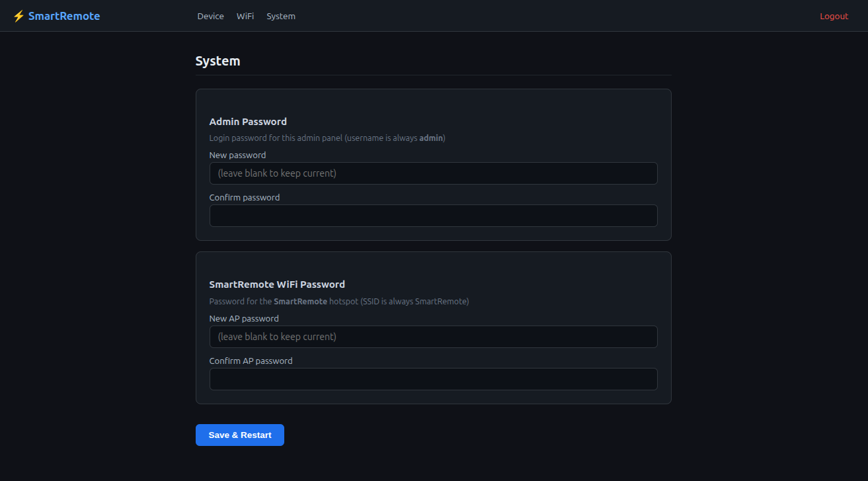Click the System page heading
The width and height of the screenshot is (868, 481).
tap(218, 61)
